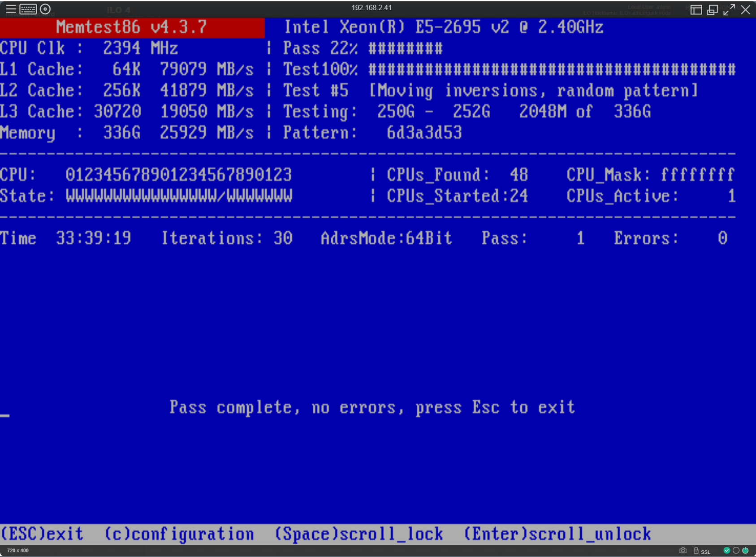Open the iLO console hamburger menu
This screenshot has height=557, width=756.
[x=11, y=9]
